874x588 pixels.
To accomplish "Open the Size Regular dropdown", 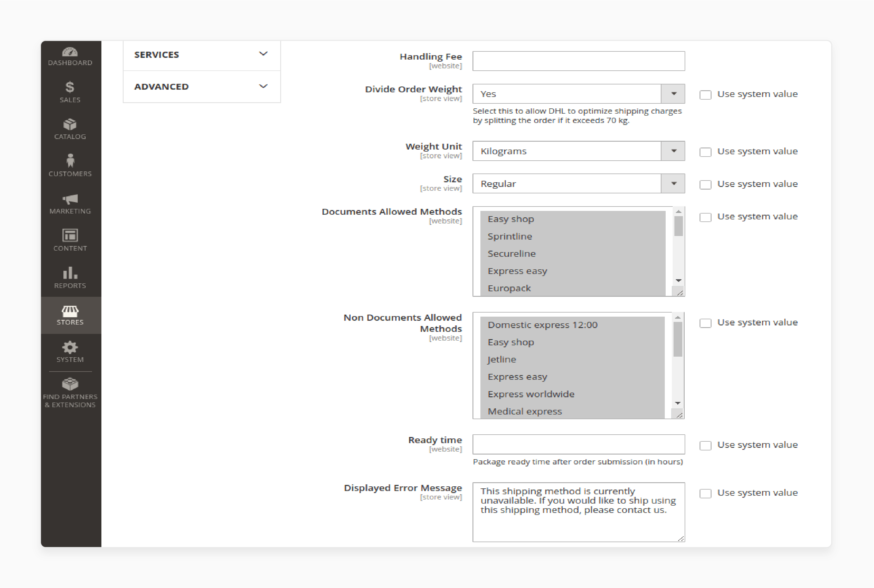I will click(578, 183).
